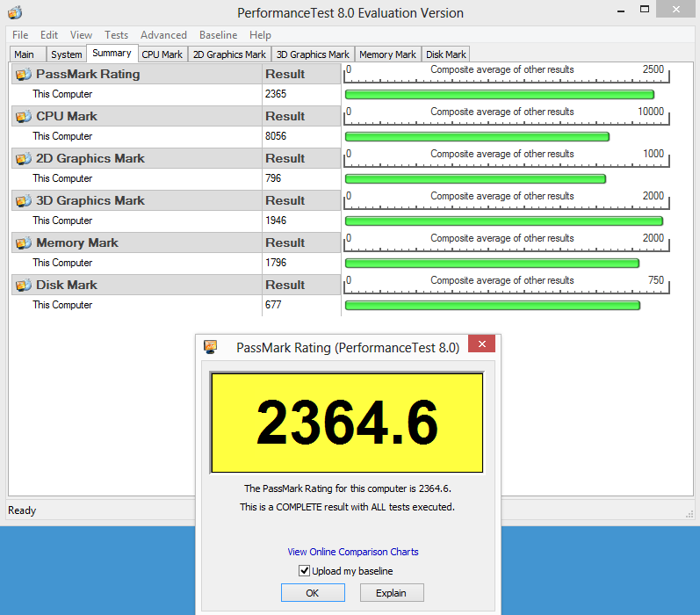Click the 3D Graphics Mark row icon
The image size is (700, 615).
tap(24, 200)
